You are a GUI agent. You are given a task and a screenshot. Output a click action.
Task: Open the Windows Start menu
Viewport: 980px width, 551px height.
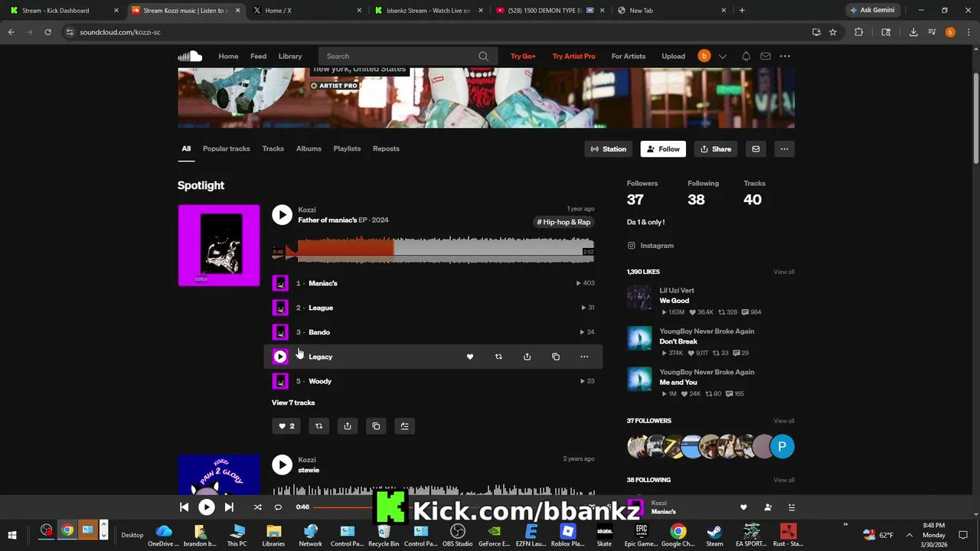coord(11,535)
